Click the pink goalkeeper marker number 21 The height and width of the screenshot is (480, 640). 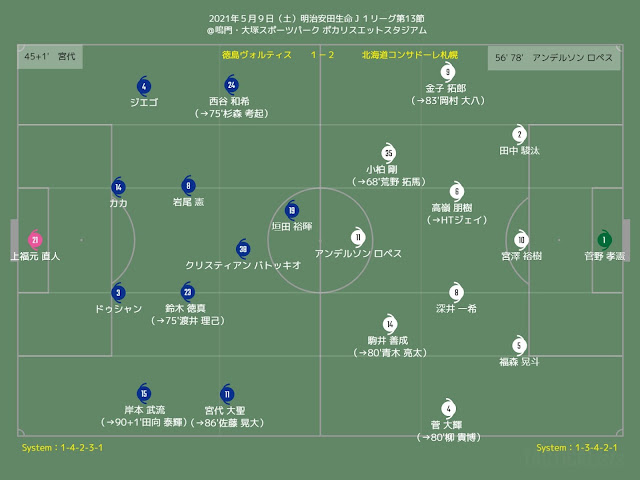pyautogui.click(x=35, y=240)
